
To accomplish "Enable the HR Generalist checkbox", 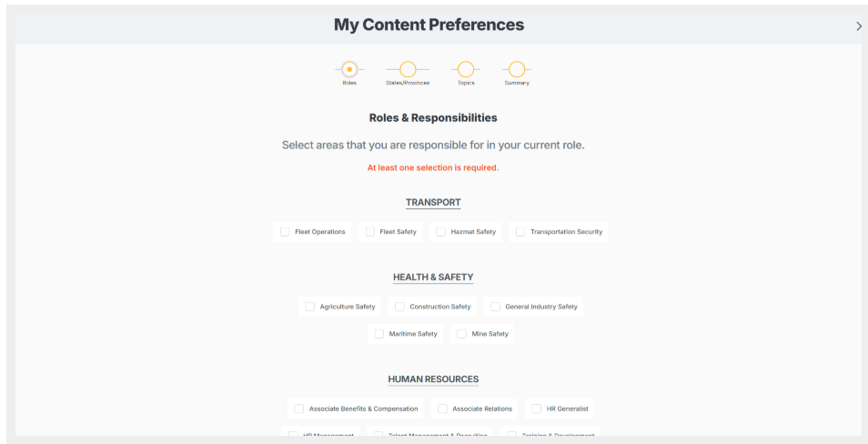I will coord(537,409).
